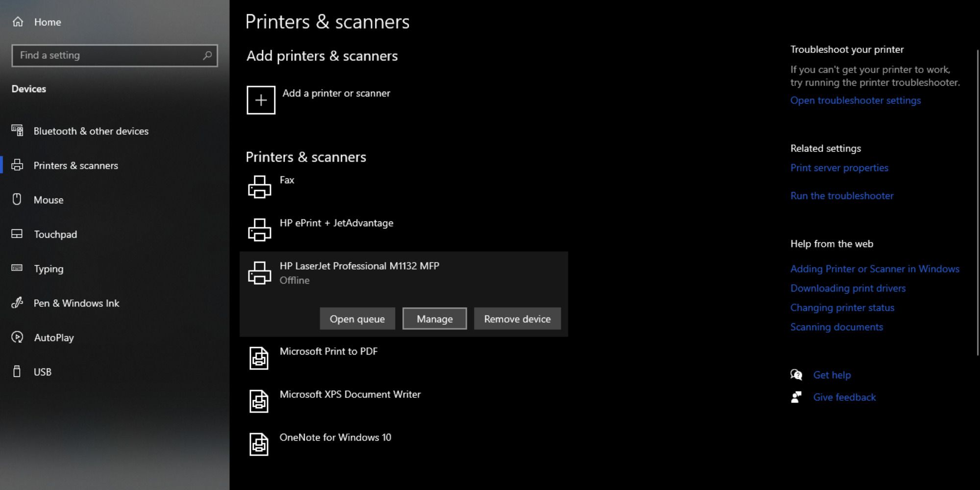Click the Remove device button
Screen dimensions: 980x490
point(517,318)
